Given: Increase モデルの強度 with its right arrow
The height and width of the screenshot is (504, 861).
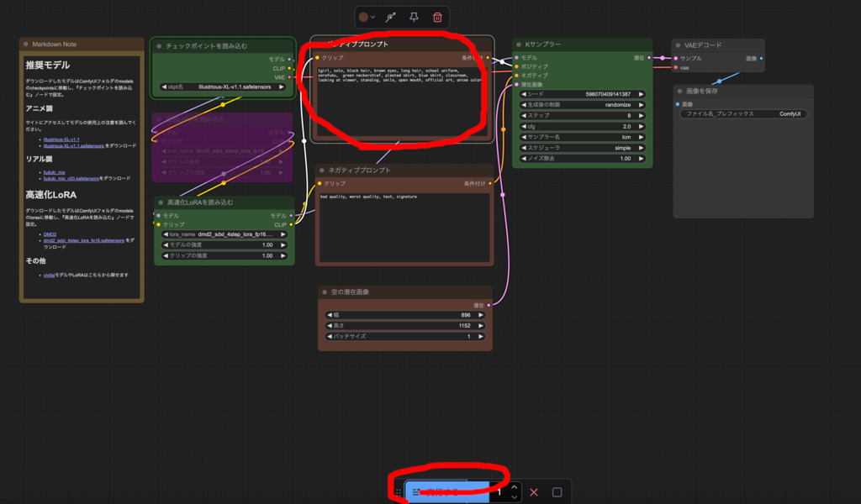Looking at the screenshot, I should click(283, 245).
